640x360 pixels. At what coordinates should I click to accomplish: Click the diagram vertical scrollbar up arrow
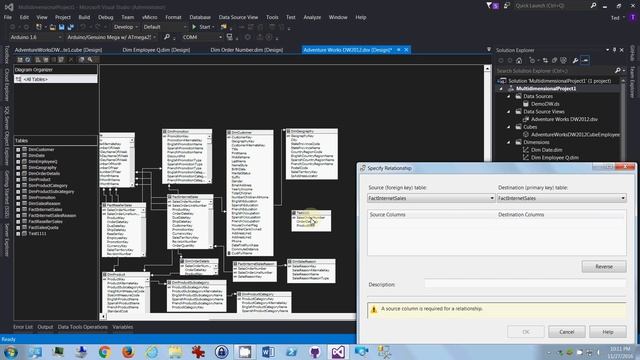[x=487, y=69]
